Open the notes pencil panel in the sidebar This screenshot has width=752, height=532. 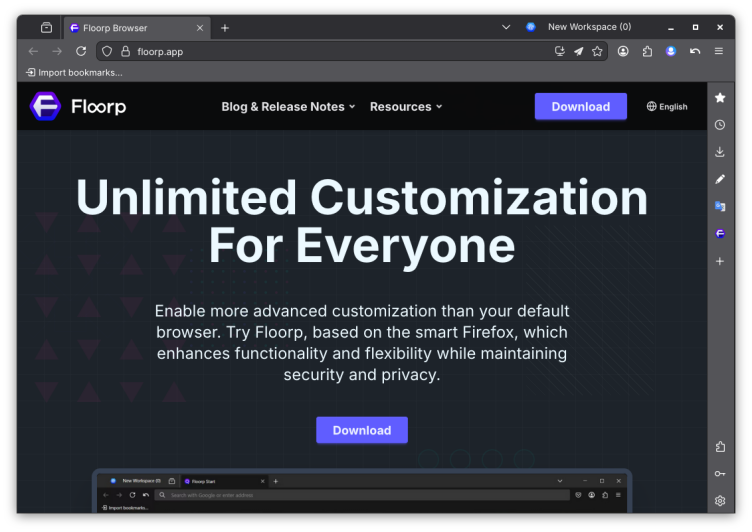coord(720,179)
